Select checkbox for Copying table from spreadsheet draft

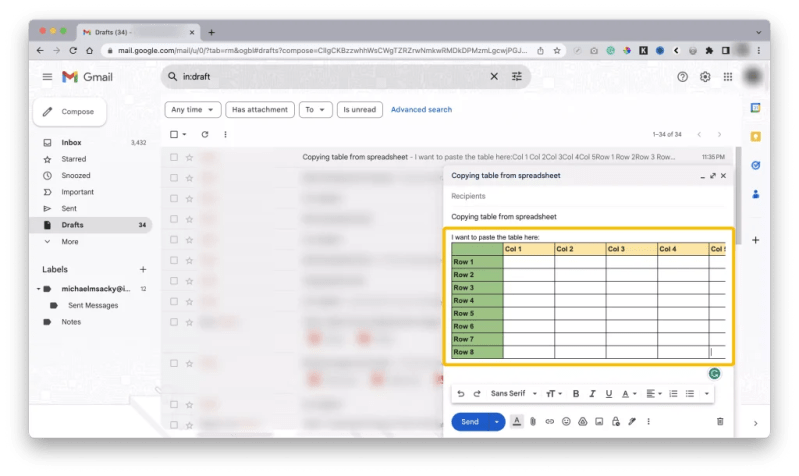point(174,157)
